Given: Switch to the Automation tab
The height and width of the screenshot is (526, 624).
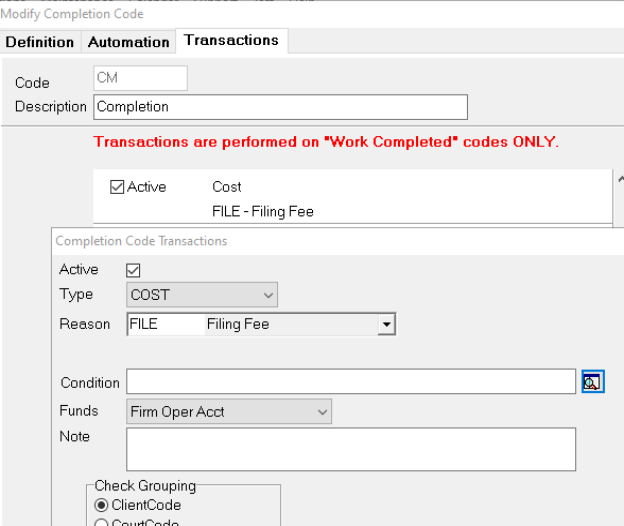Looking at the screenshot, I should coord(129,42).
